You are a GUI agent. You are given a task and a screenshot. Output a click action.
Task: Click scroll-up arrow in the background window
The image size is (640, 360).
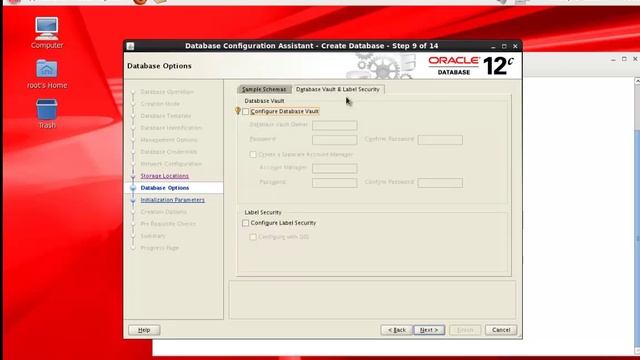click(x=637, y=82)
